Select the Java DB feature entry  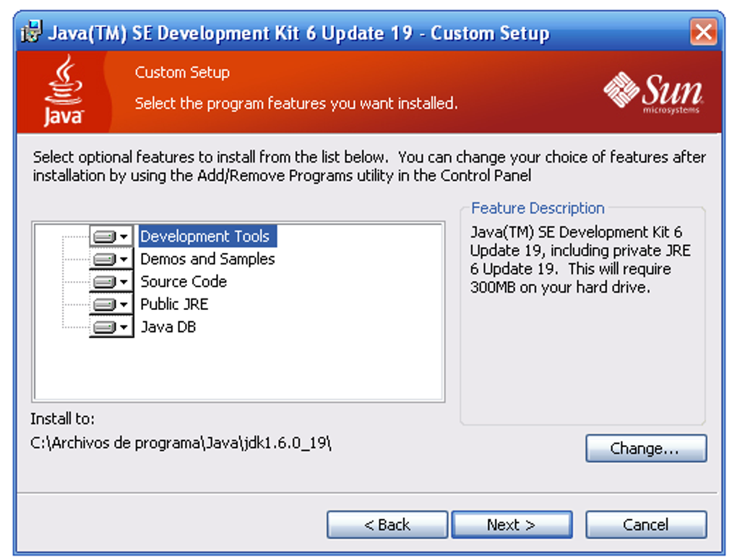click(x=168, y=326)
